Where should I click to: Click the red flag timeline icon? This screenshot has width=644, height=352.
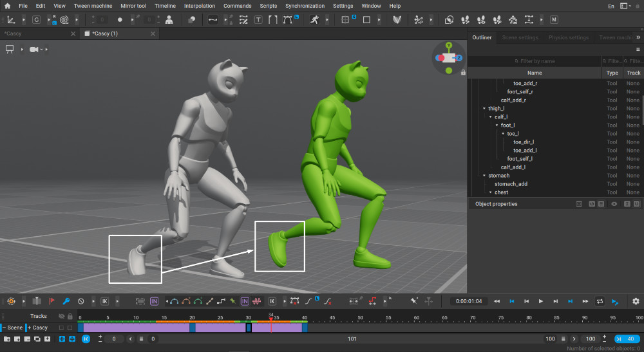(52, 301)
